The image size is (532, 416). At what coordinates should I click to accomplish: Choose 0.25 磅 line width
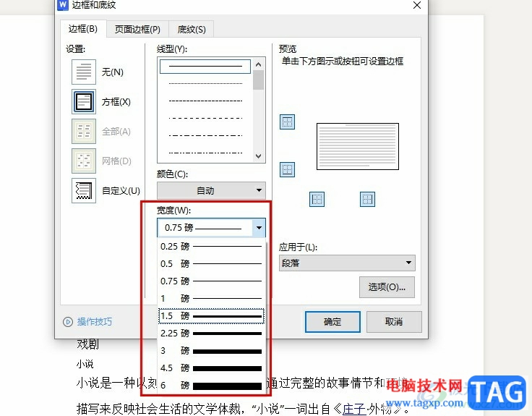click(211, 246)
